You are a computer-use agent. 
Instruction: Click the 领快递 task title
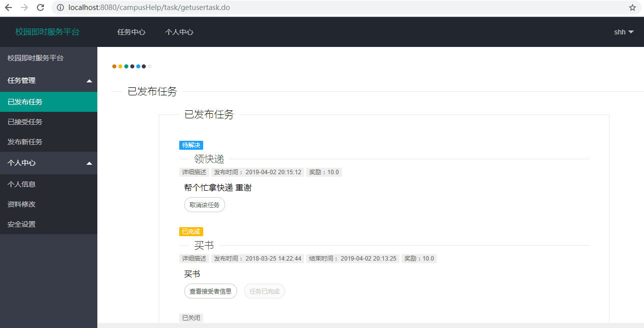[x=209, y=159]
